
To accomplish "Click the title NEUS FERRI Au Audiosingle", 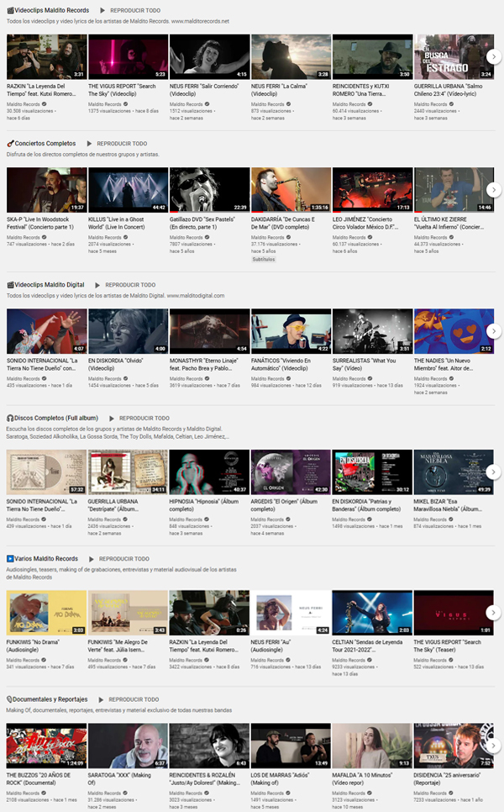I will (270, 646).
